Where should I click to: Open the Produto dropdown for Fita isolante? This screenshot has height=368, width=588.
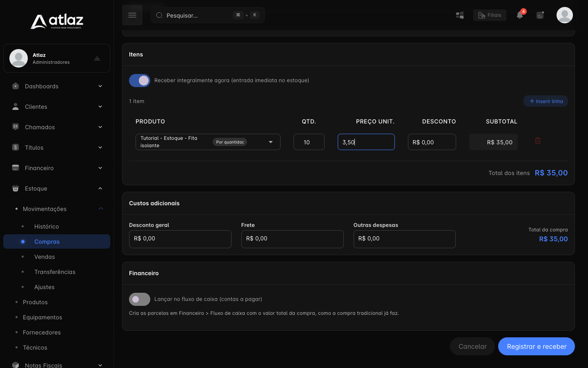pyautogui.click(x=208, y=142)
